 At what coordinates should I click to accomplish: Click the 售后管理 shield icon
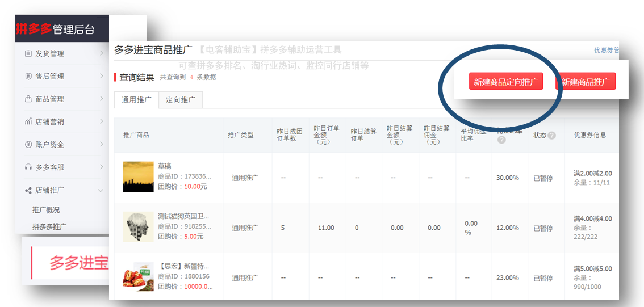click(28, 77)
